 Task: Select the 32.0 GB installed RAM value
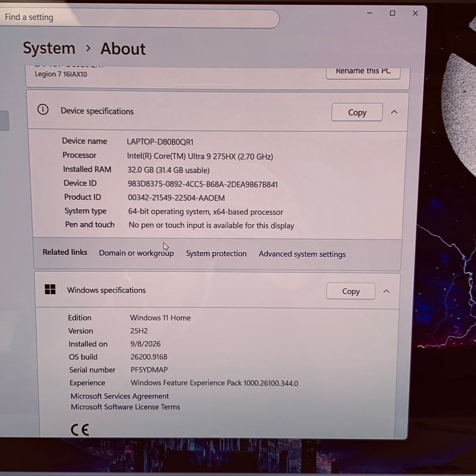(x=169, y=170)
